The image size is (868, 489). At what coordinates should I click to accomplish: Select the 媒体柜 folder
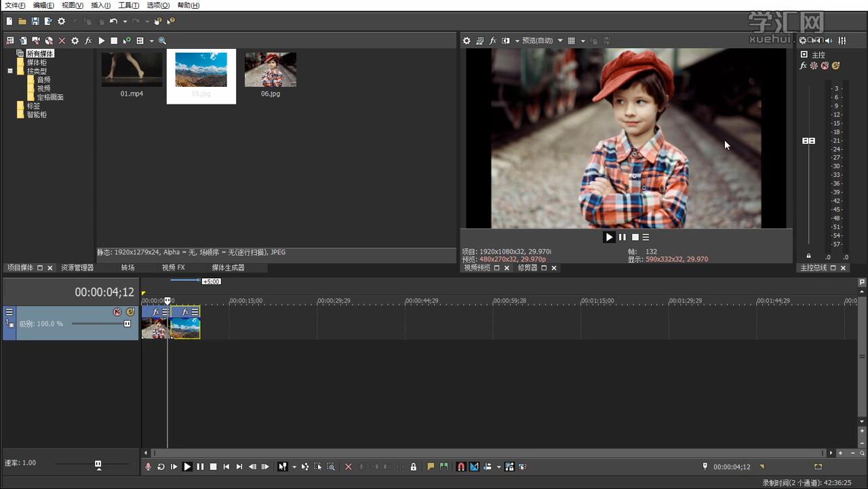37,62
